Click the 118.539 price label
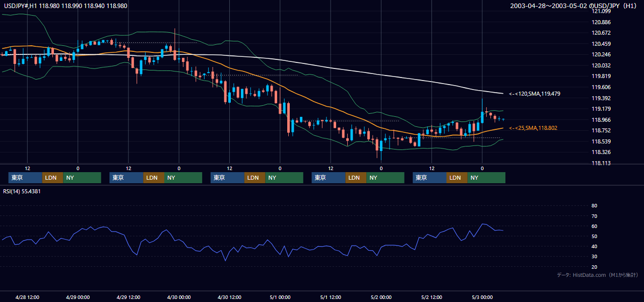Image resolution: width=644 pixels, height=302 pixels. point(602,141)
